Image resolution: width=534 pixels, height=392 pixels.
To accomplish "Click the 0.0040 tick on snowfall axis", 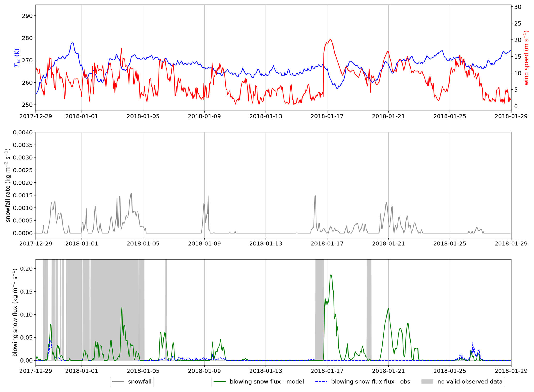I will pos(23,132).
